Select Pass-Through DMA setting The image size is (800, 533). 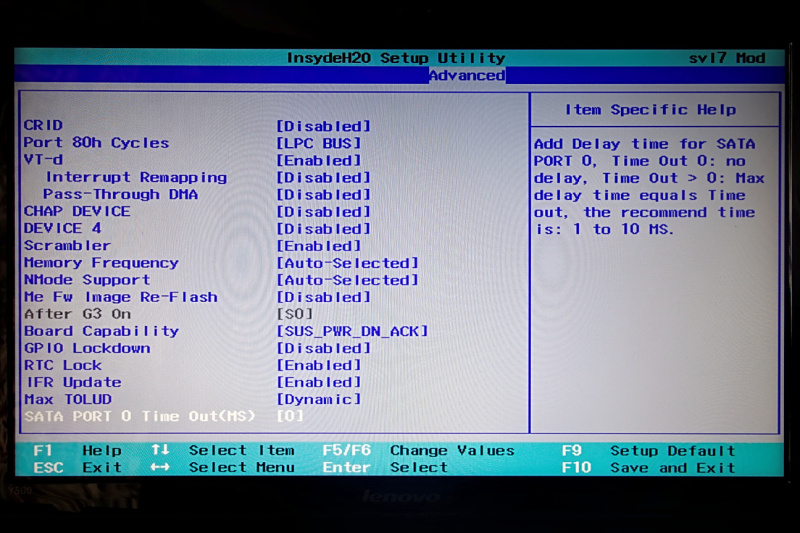120,194
